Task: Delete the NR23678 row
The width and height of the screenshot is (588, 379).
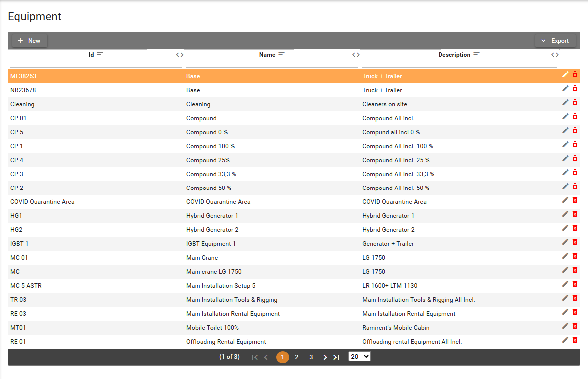Action: pos(575,89)
